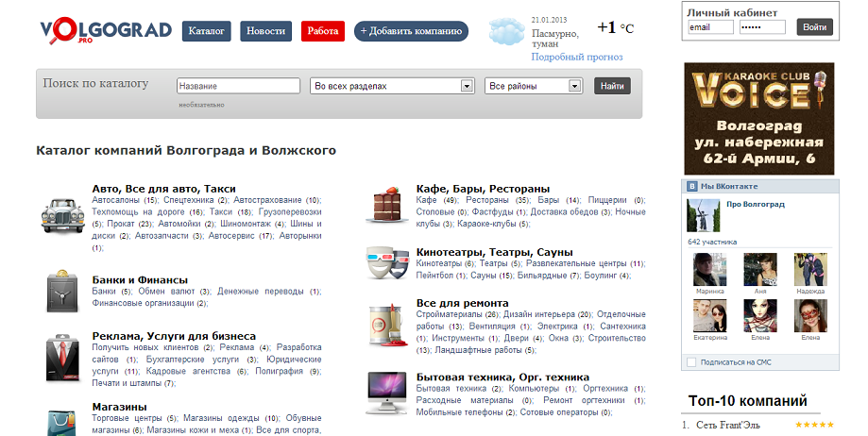Open the Автосервис subcategory link
The height and width of the screenshot is (436, 868).
pyautogui.click(x=232, y=236)
